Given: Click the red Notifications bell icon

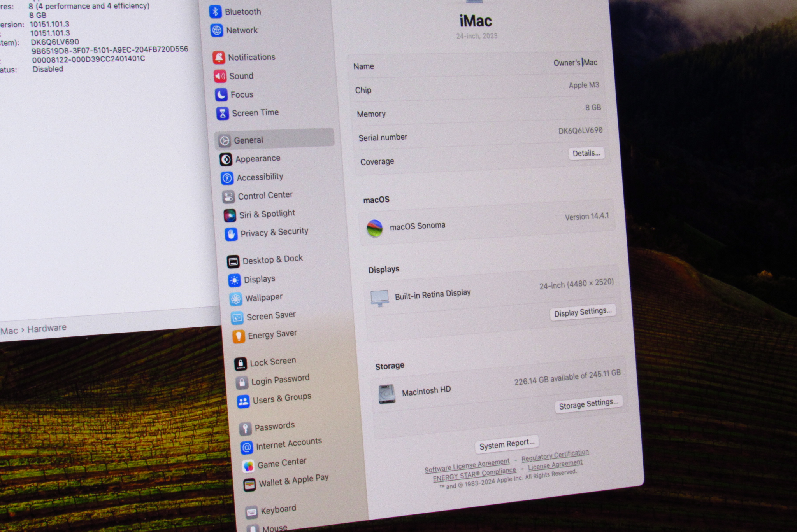Looking at the screenshot, I should point(219,58).
